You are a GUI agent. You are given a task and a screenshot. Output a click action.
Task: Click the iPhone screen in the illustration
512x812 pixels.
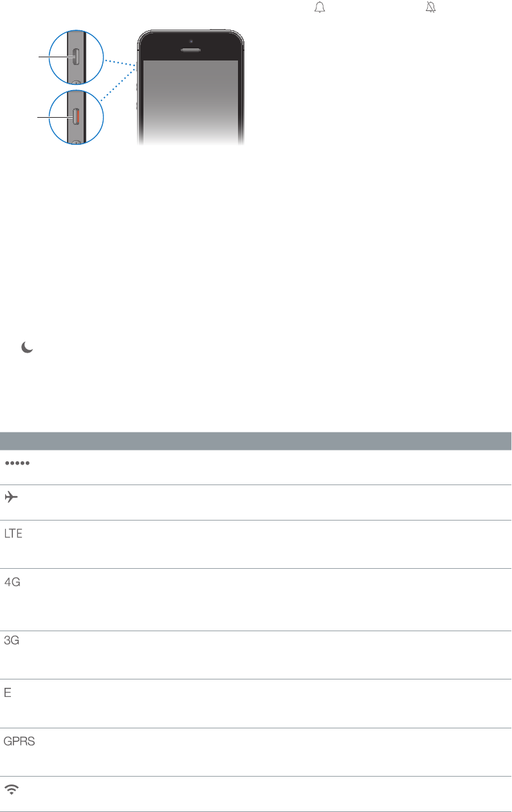[190, 100]
